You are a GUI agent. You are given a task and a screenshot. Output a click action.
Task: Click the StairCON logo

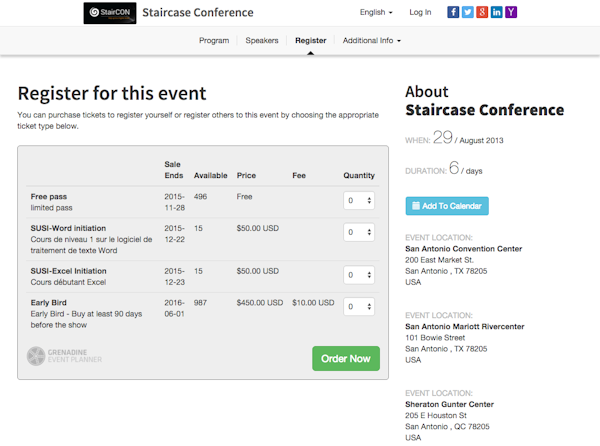109,13
